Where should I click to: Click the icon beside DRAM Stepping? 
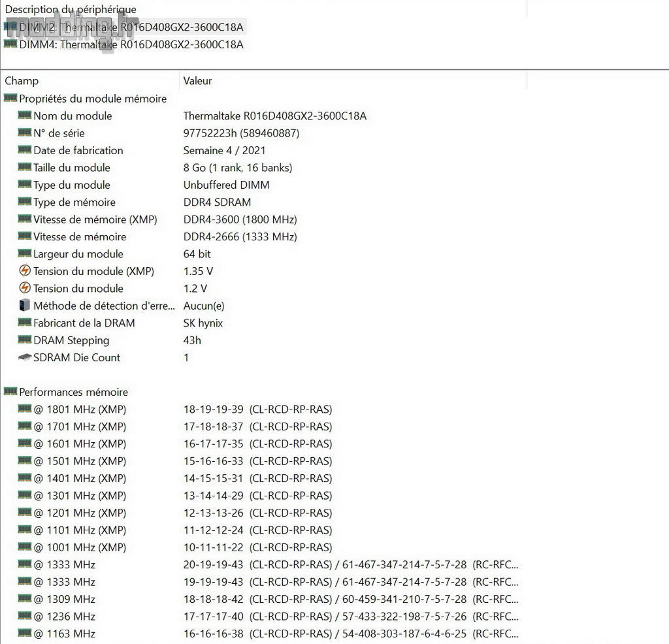coord(25,340)
